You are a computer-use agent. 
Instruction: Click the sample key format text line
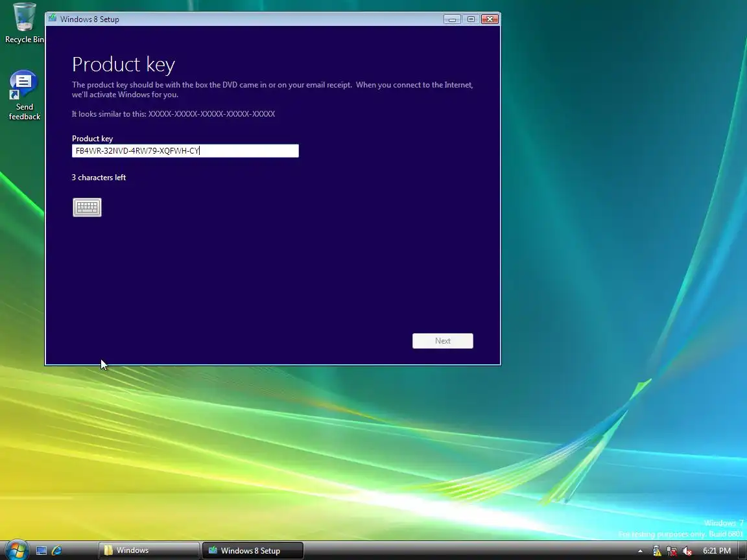tap(173, 114)
